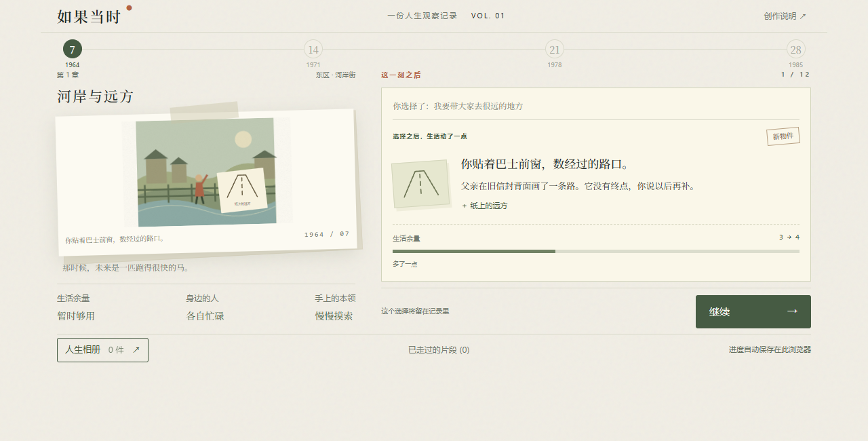Click the 暂时够用 status value

[x=76, y=316]
